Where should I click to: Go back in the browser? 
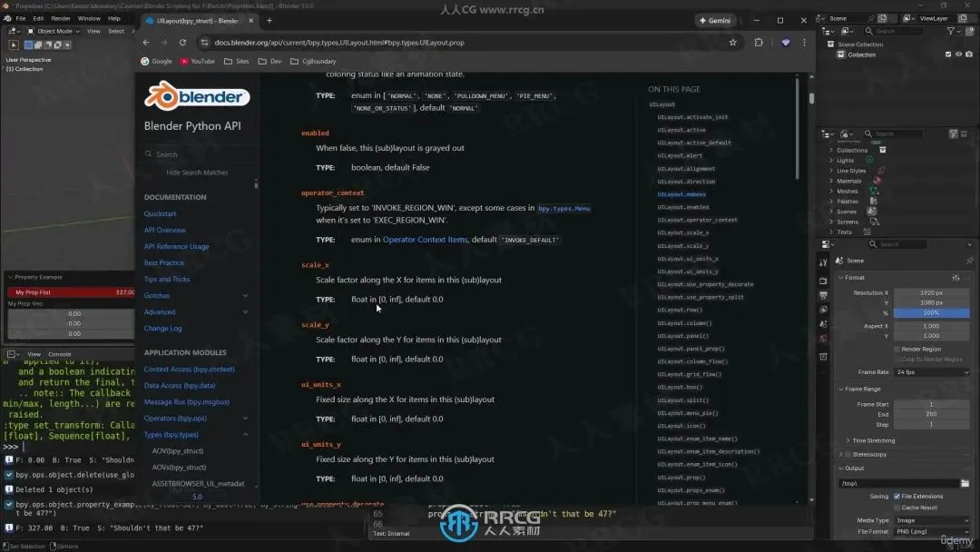point(146,43)
